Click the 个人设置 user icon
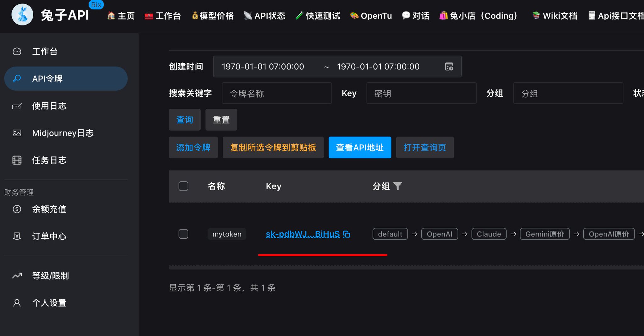Viewport: 644px width, 336px height. click(17, 303)
